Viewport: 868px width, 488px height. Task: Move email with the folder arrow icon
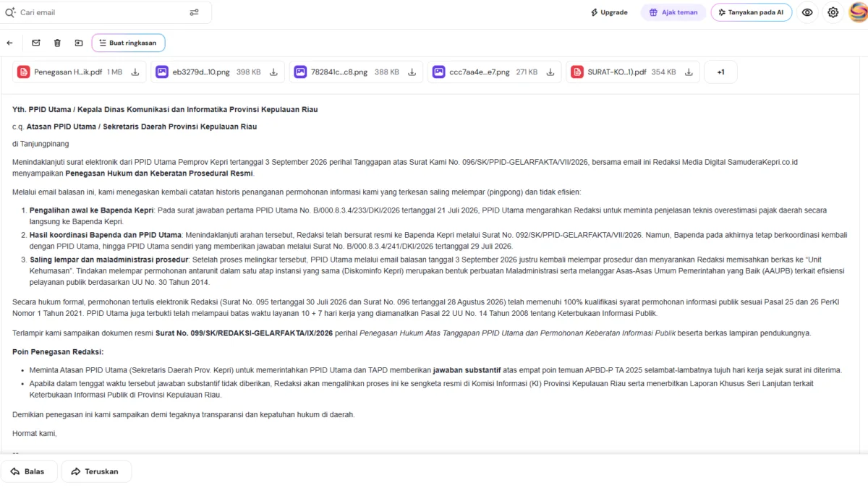79,43
